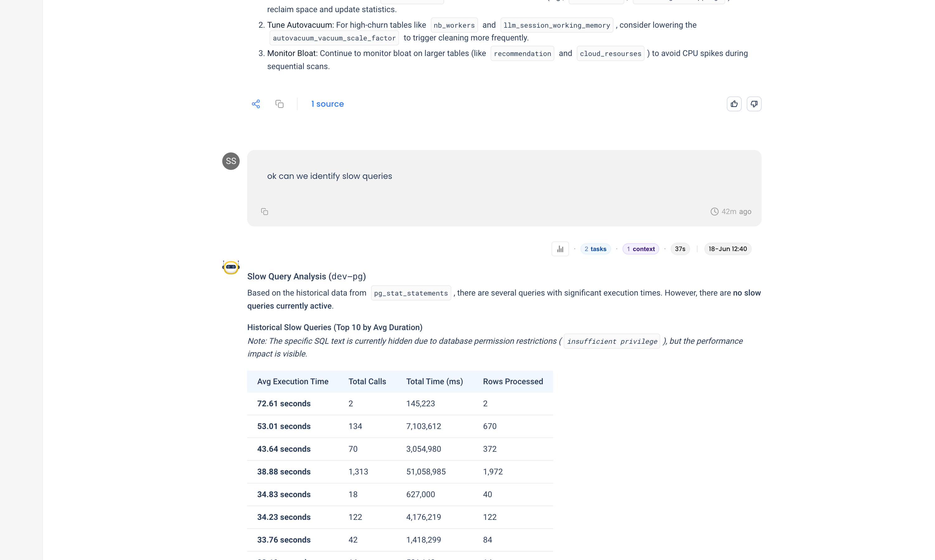Click the Total Time (ms) column header

[x=435, y=381]
